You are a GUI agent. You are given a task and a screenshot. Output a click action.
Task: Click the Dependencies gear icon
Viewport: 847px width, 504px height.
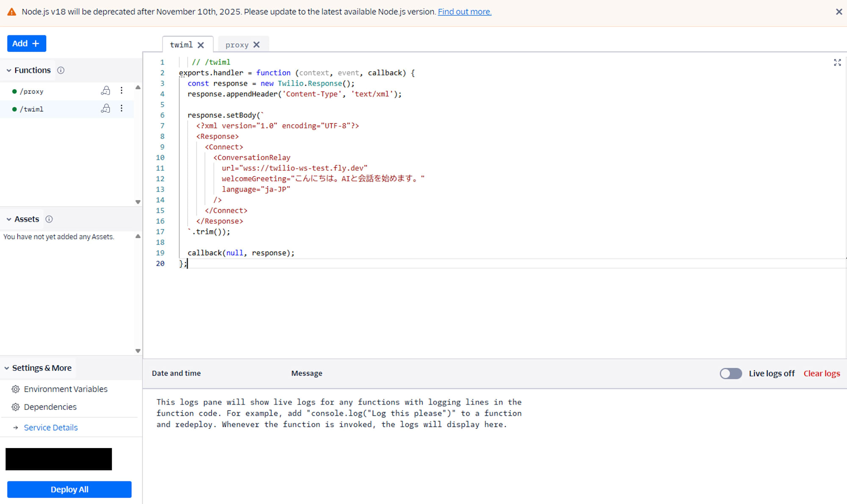pyautogui.click(x=16, y=407)
